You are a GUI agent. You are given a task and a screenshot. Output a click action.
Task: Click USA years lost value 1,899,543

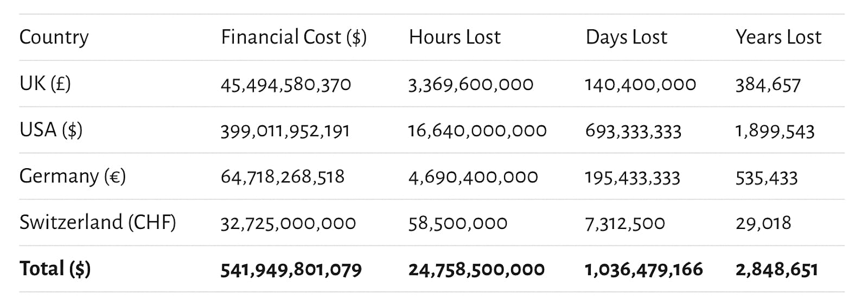[x=775, y=131]
